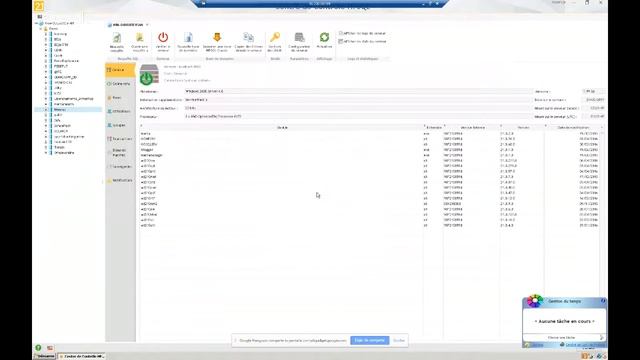The image size is (640, 360).
Task: Click the green round icon above Démarrer
Action: coord(38,348)
